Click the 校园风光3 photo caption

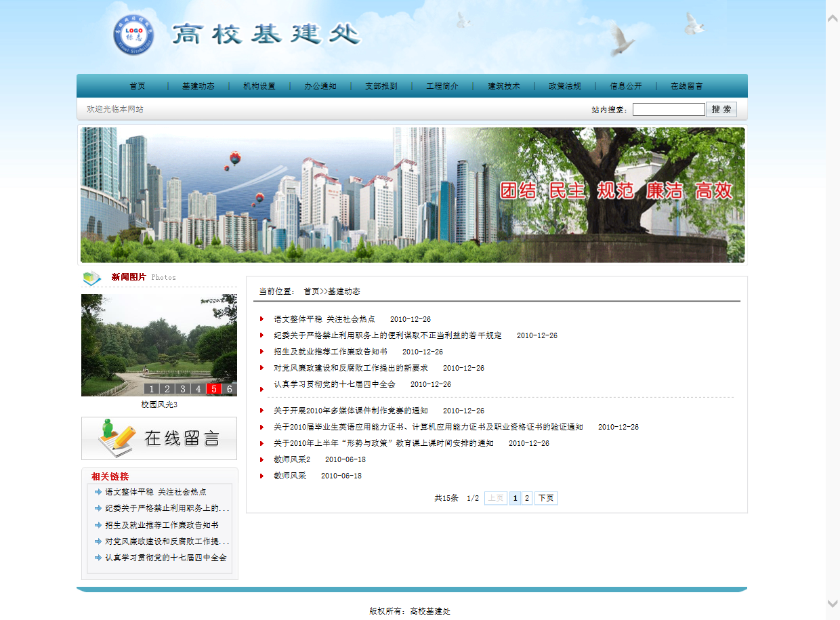point(159,405)
